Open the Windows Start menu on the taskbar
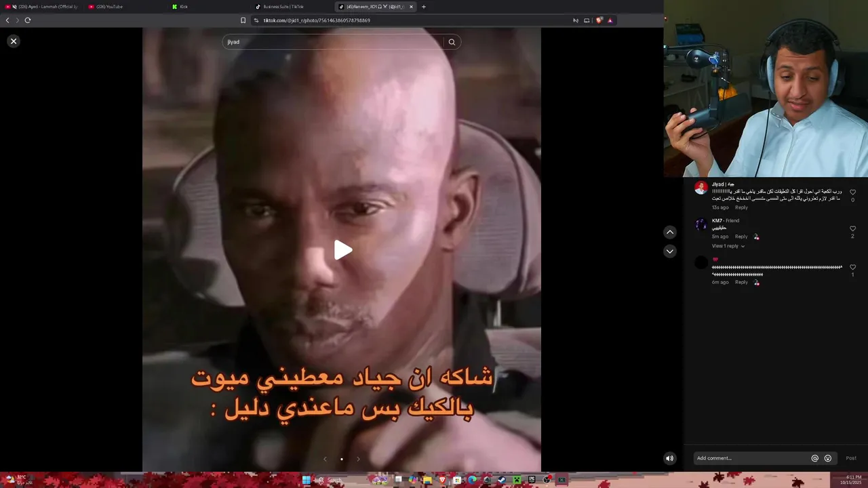 click(x=306, y=480)
